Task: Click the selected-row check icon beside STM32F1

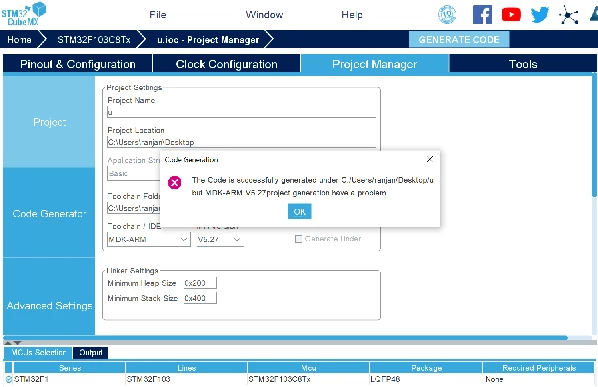Action: tap(9, 379)
